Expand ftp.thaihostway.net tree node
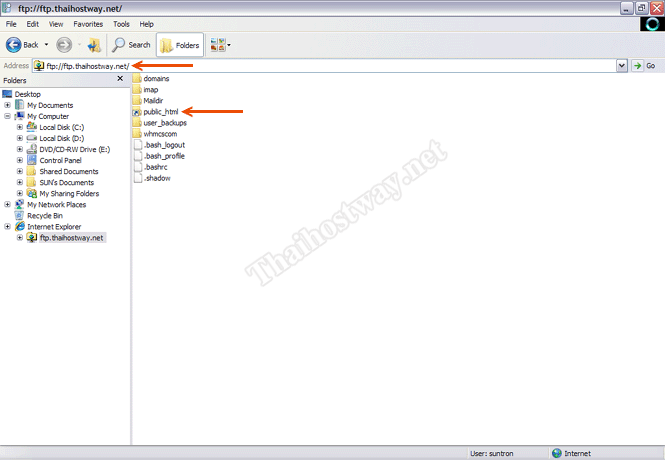Image resolution: width=665 pixels, height=460 pixels. (20, 237)
